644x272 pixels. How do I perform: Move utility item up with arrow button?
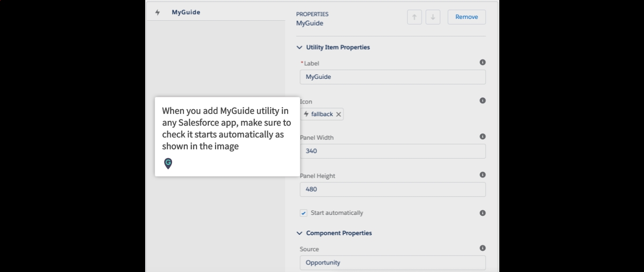(x=414, y=17)
